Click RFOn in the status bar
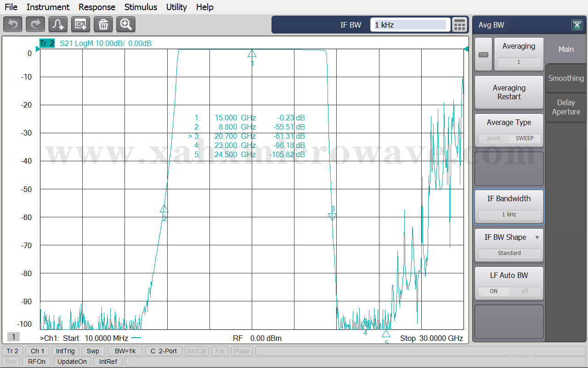The image size is (588, 368). tap(37, 362)
